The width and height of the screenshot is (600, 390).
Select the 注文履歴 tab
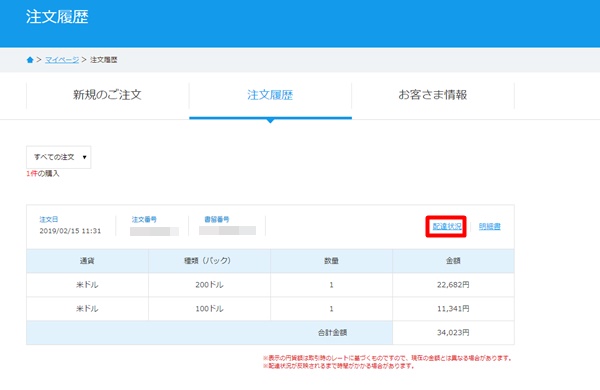270,95
